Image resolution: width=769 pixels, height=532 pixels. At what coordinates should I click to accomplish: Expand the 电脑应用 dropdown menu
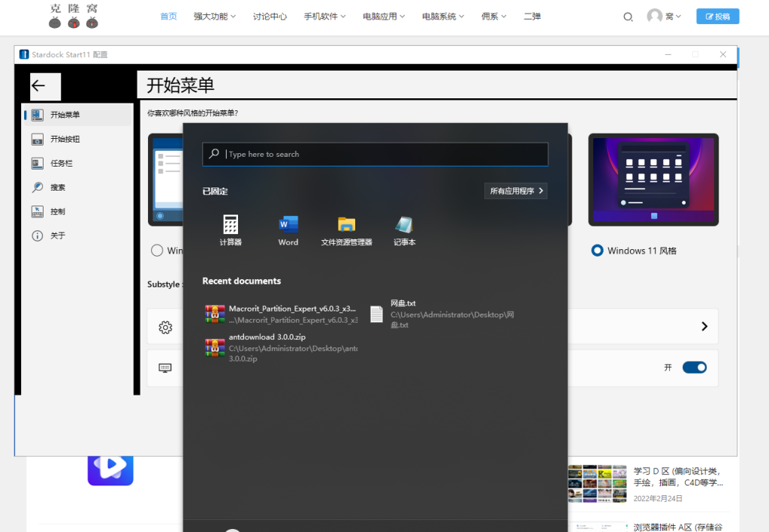[x=384, y=17]
